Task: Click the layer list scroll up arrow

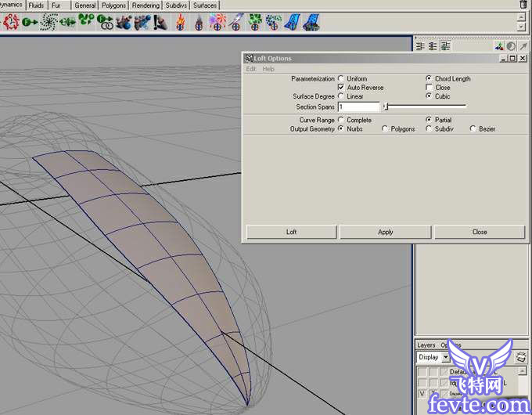Action: (523, 370)
